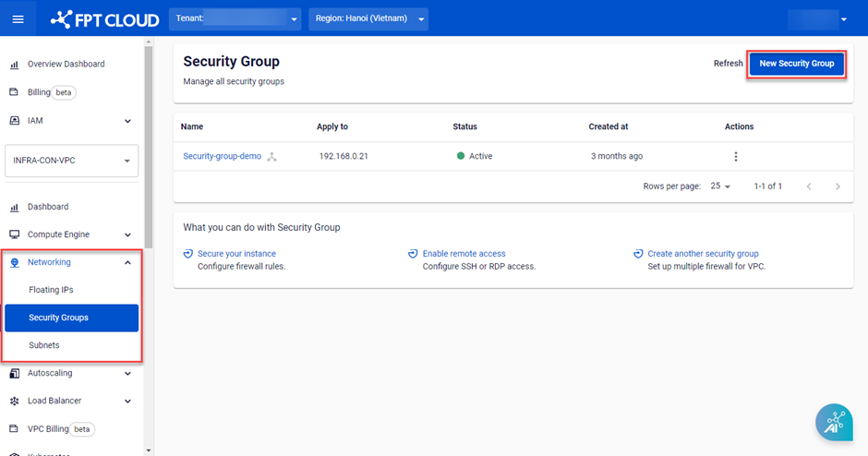Go to previous page of results
Viewport: 868px width, 456px height.
pyautogui.click(x=809, y=186)
